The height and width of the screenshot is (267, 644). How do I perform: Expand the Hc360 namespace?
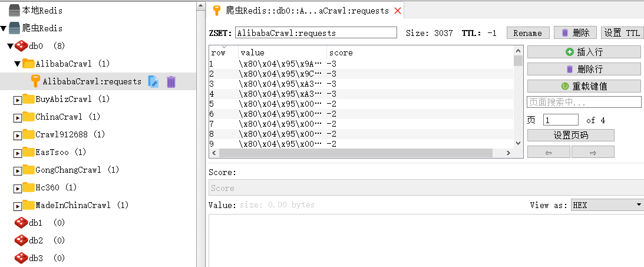pyautogui.click(x=18, y=188)
